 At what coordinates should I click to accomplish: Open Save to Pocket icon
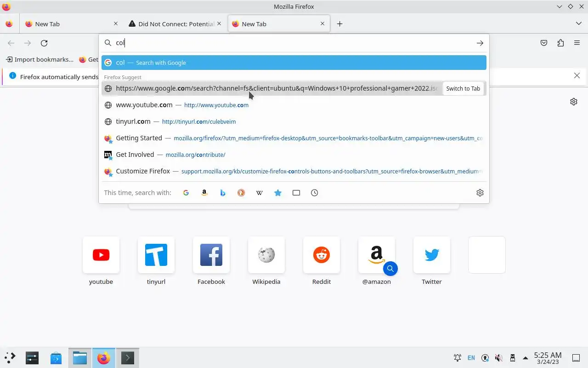tap(544, 43)
